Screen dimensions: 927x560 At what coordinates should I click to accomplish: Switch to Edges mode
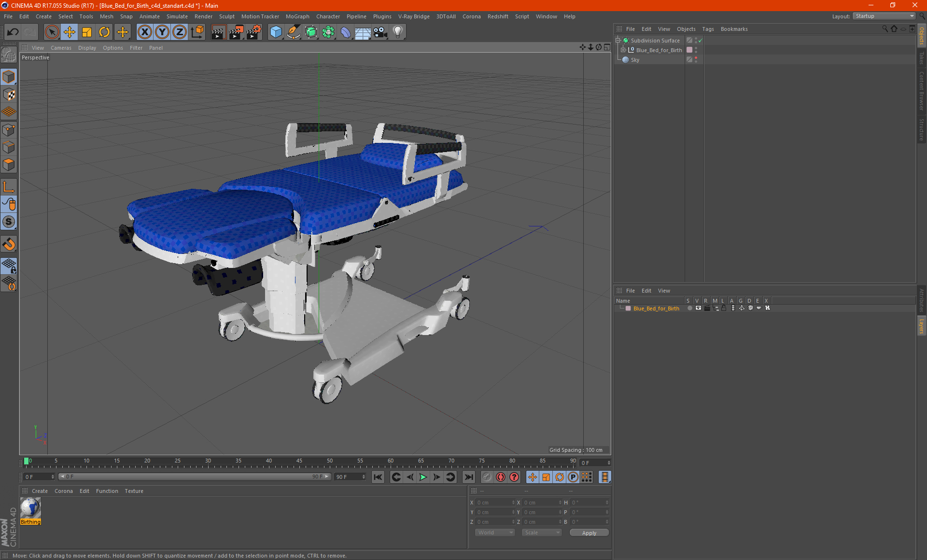[x=9, y=147]
